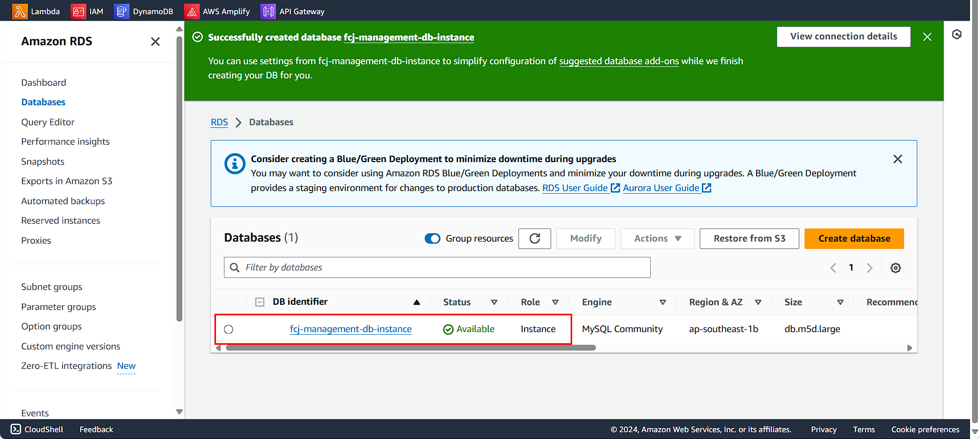Open the Lambda service shortcut icon
This screenshot has height=439, width=980.
click(20, 11)
